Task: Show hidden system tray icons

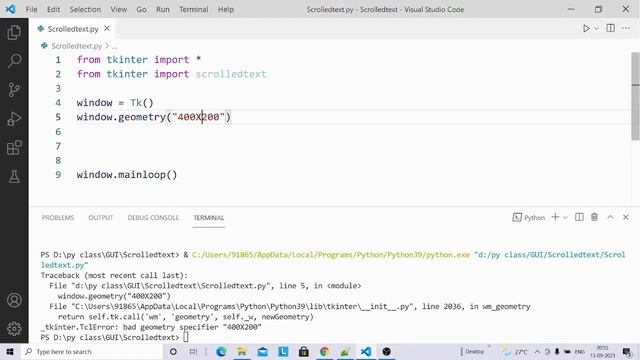Action: click(x=537, y=351)
